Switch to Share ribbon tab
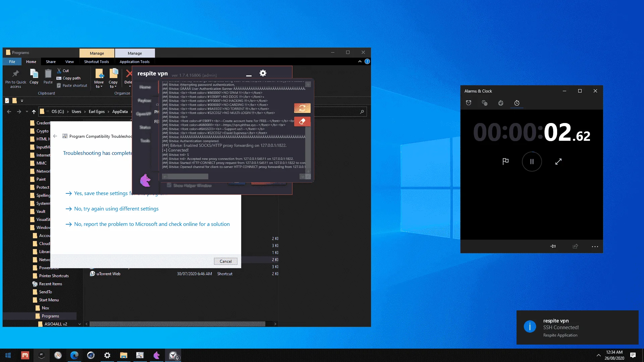Viewport: 644px width, 362px height. point(51,62)
